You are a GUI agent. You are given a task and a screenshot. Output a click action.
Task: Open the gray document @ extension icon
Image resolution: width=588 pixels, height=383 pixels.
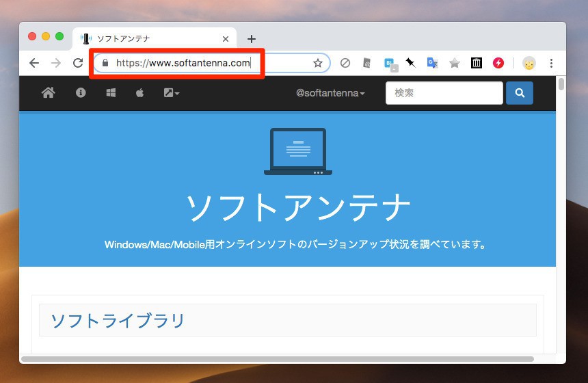[366, 63]
